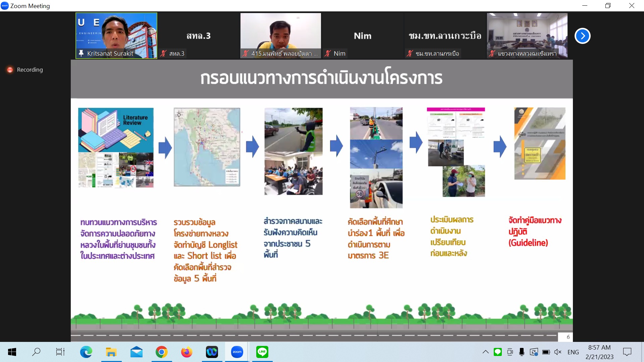
Task: Open the notification center panel
Action: [x=627, y=352]
